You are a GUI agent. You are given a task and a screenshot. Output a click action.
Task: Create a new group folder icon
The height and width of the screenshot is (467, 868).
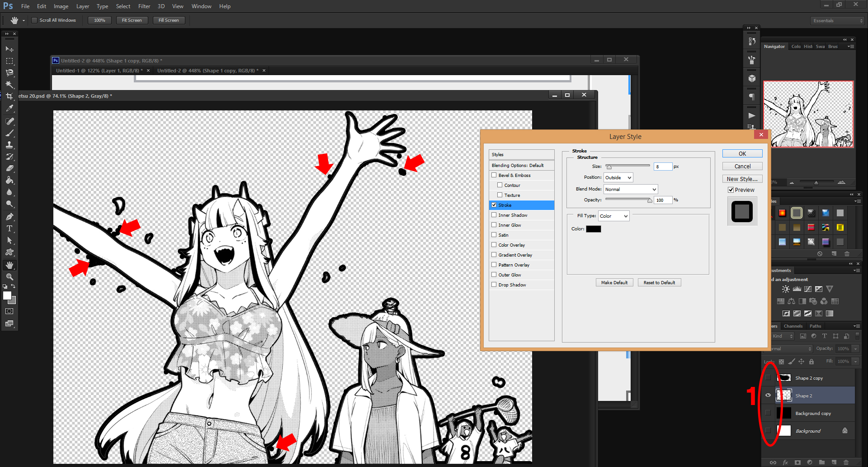tap(822, 462)
